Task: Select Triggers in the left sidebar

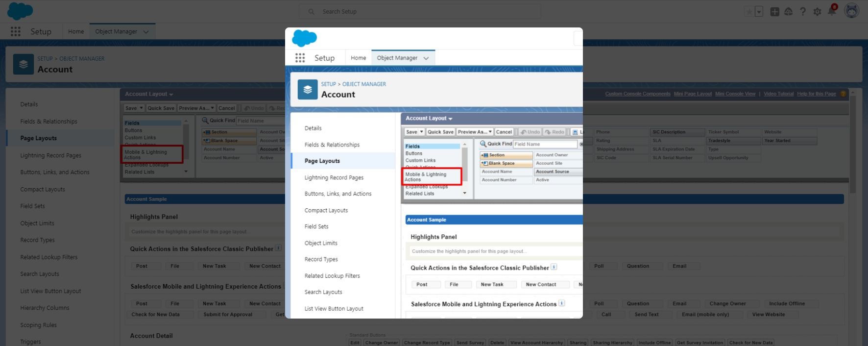Action: click(x=30, y=342)
